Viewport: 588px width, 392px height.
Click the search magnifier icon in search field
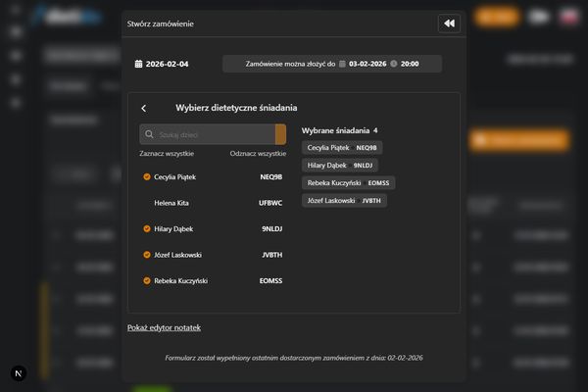[149, 134]
